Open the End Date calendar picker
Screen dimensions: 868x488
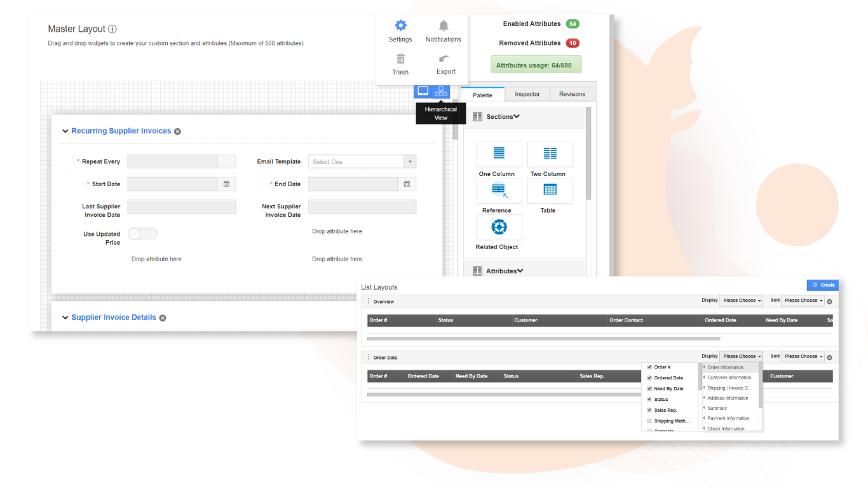point(407,184)
